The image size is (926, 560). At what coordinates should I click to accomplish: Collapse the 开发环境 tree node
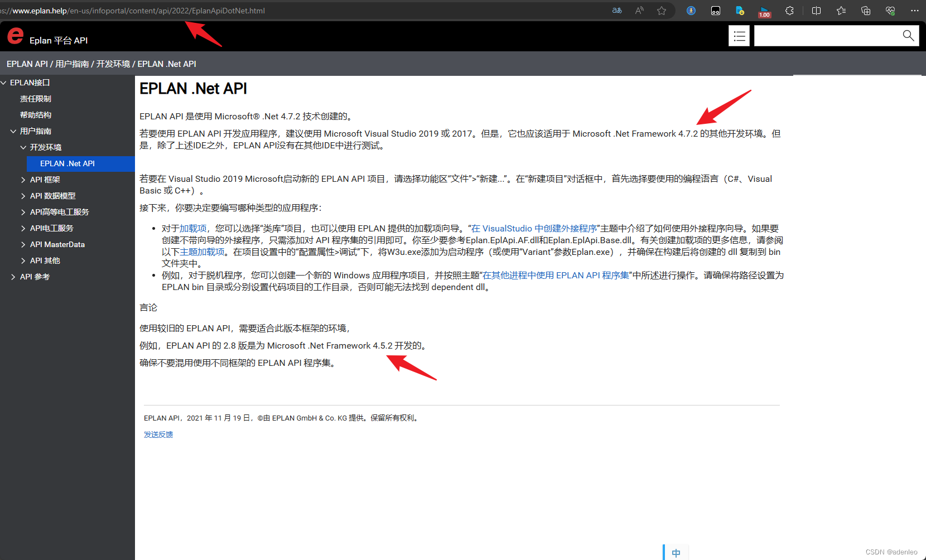tap(23, 147)
